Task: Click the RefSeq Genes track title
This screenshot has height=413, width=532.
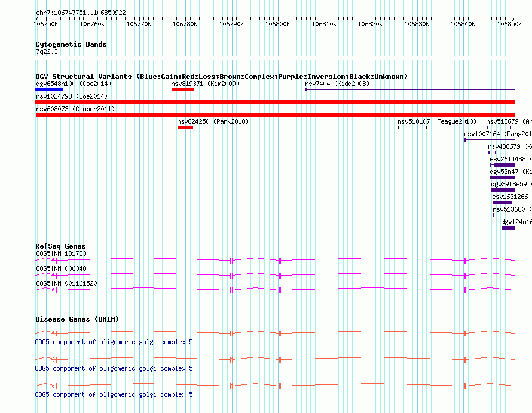Action: pyautogui.click(x=60, y=246)
